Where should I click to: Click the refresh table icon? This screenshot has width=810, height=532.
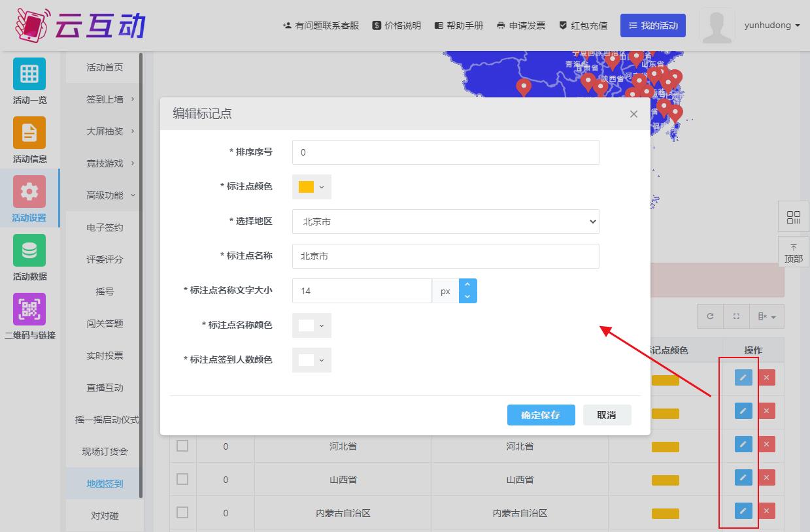tap(710, 316)
